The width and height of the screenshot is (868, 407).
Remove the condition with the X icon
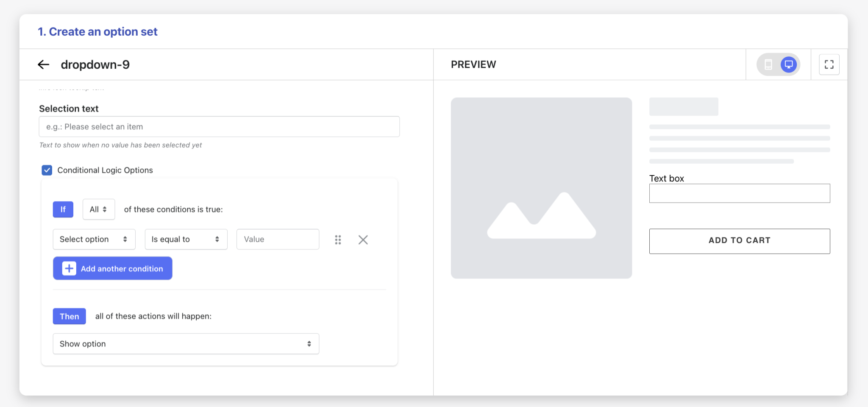tap(363, 240)
